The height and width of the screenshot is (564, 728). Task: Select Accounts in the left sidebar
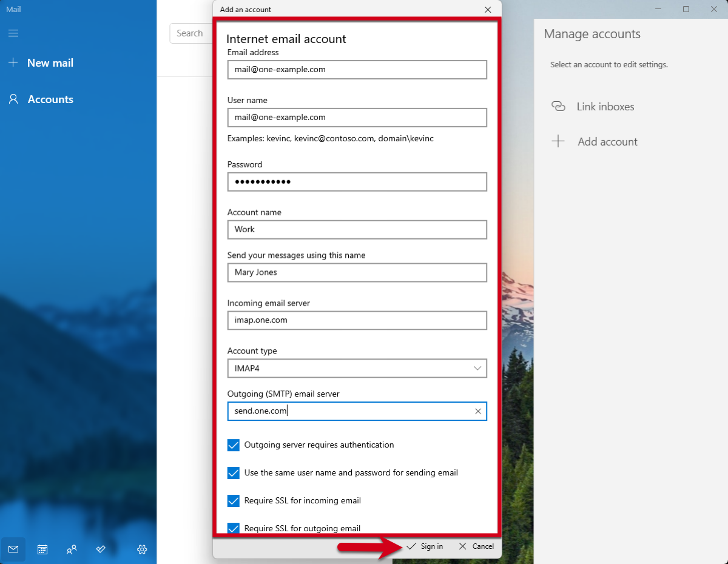[x=50, y=99]
